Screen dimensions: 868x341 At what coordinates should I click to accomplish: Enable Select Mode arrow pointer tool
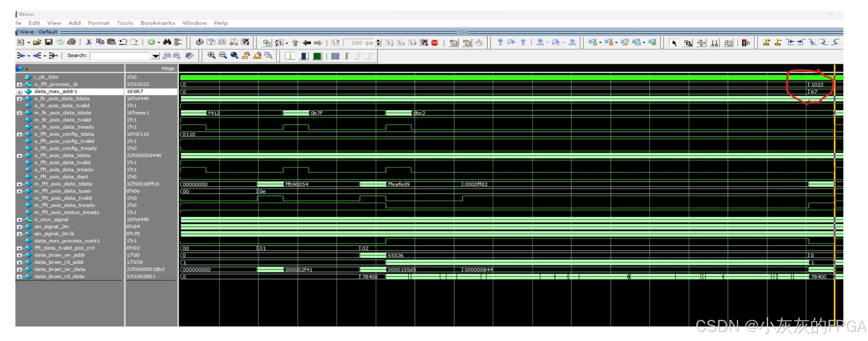(674, 43)
